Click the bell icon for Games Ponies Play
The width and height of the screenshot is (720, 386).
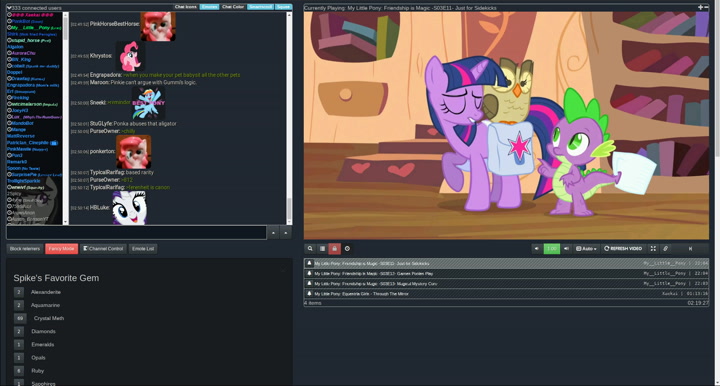[x=309, y=273]
